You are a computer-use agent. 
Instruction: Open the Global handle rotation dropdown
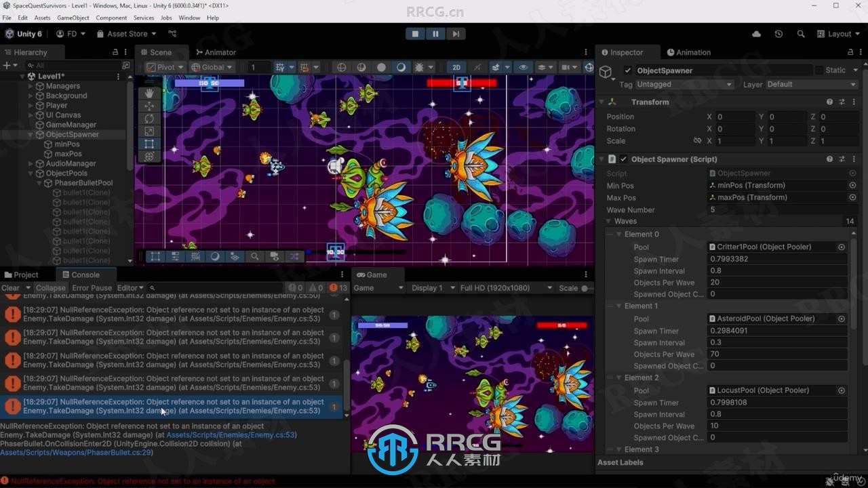coord(212,67)
